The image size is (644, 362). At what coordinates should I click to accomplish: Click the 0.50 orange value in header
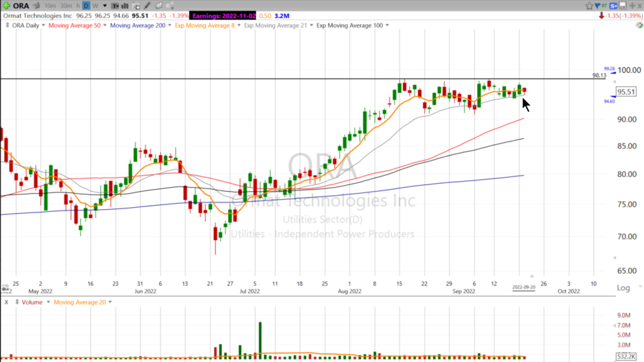pyautogui.click(x=266, y=15)
